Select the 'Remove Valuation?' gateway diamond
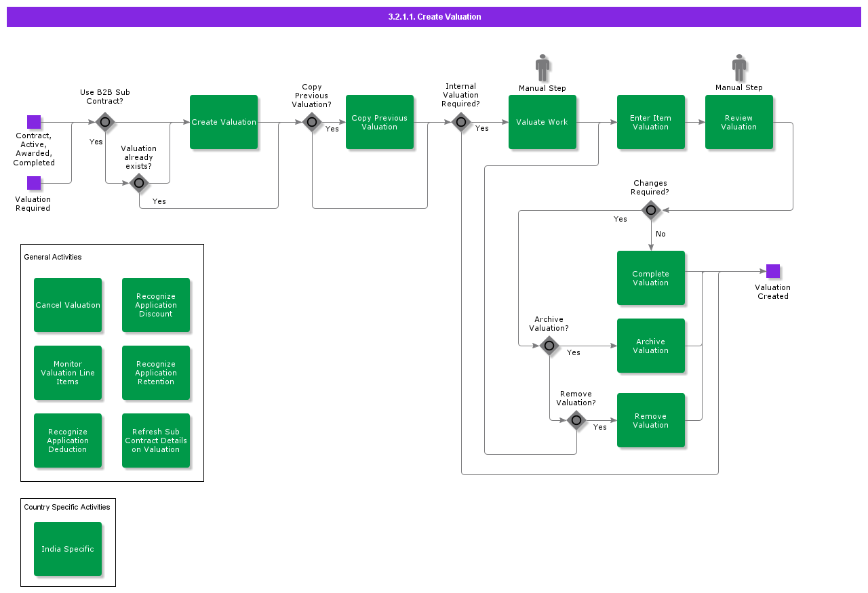Image resolution: width=868 pixels, height=593 pixels. (x=576, y=420)
